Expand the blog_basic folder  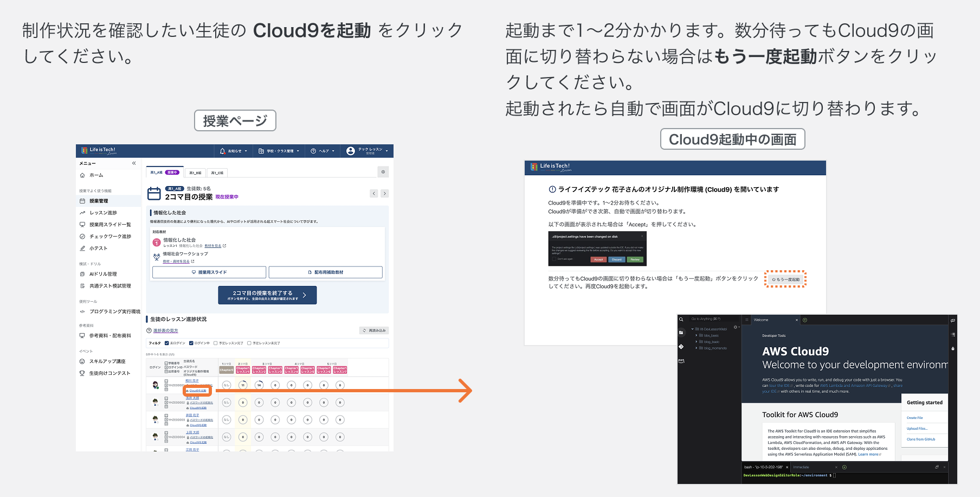(x=696, y=342)
